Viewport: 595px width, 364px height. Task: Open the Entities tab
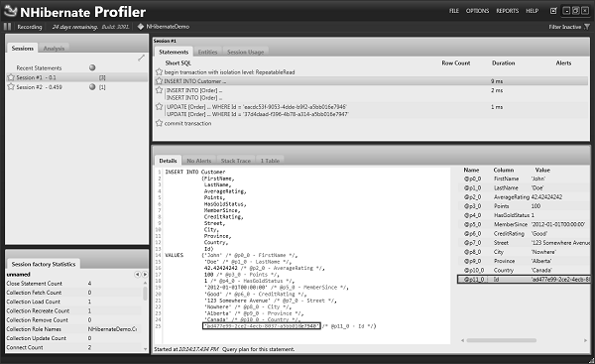click(x=207, y=52)
